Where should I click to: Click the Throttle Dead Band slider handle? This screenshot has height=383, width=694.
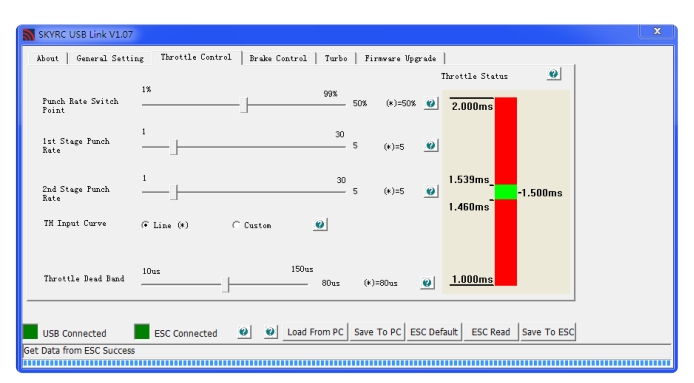tap(225, 284)
